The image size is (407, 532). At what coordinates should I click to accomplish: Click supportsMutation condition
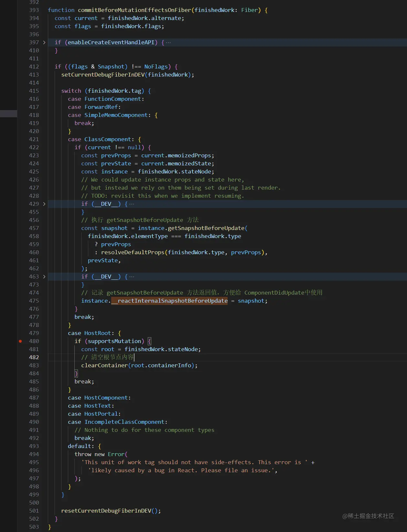[114, 341]
